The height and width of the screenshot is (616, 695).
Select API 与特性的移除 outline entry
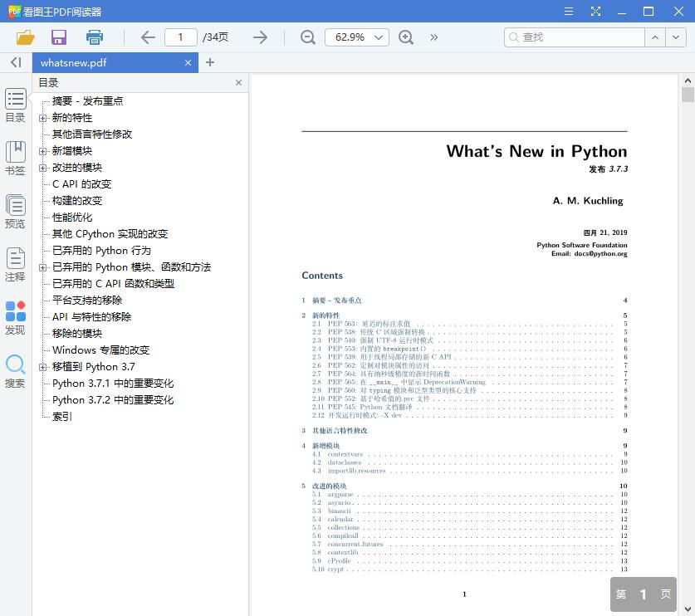(x=91, y=317)
